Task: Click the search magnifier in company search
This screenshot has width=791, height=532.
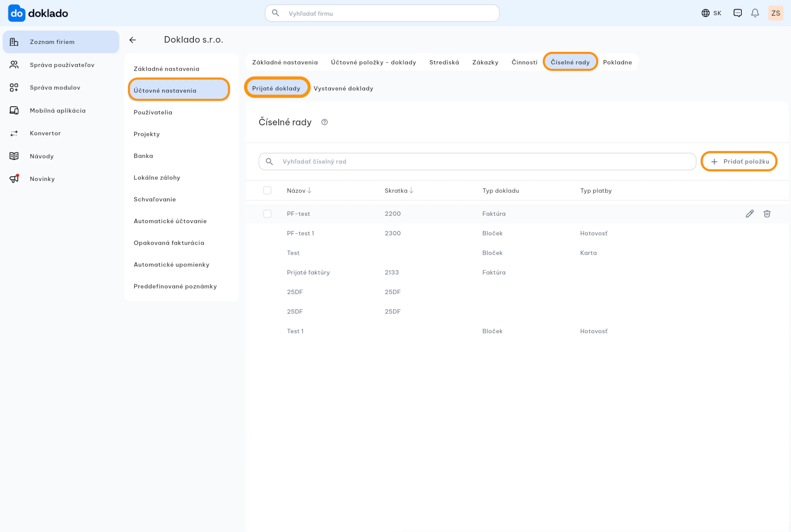Action: (276, 13)
